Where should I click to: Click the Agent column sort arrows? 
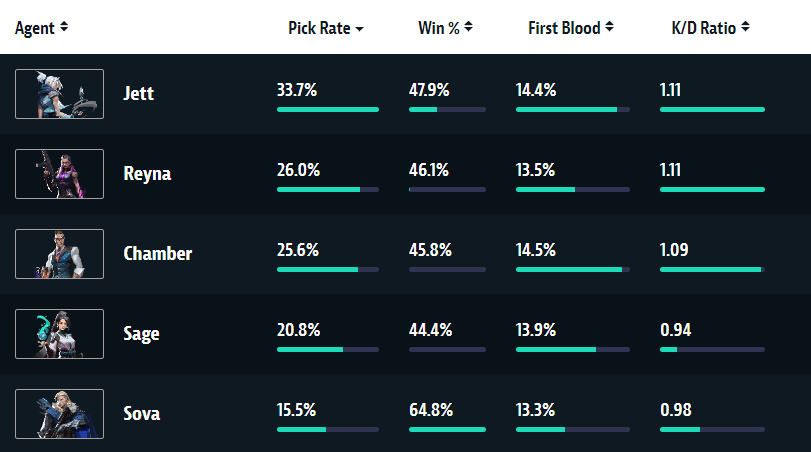pos(64,27)
